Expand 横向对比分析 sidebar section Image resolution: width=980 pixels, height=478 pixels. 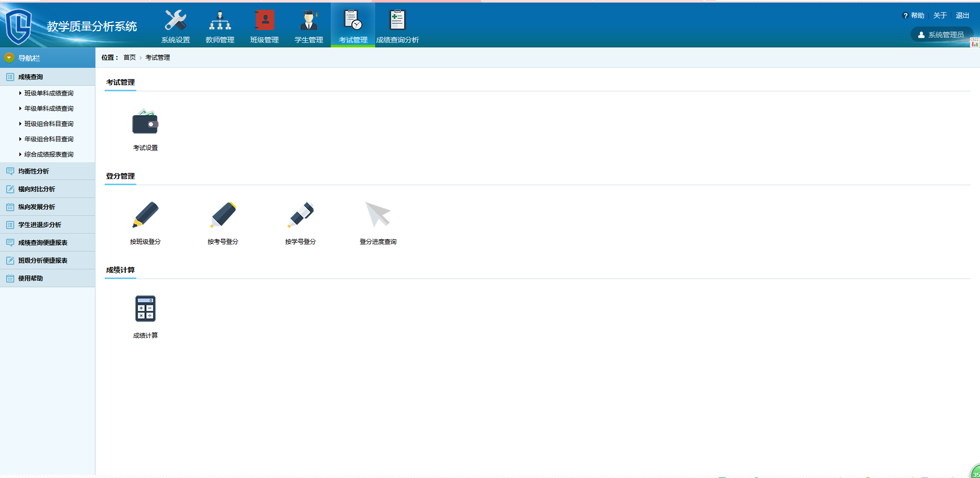pos(47,189)
